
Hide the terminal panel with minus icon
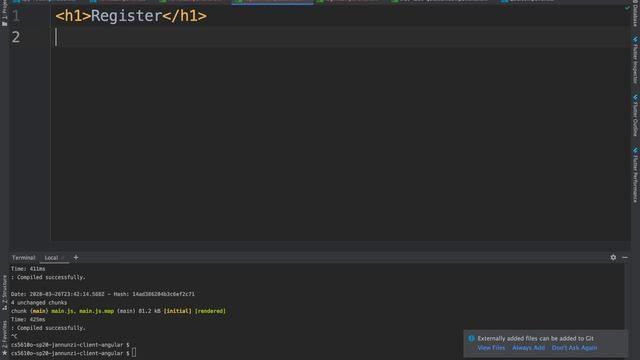click(x=624, y=258)
